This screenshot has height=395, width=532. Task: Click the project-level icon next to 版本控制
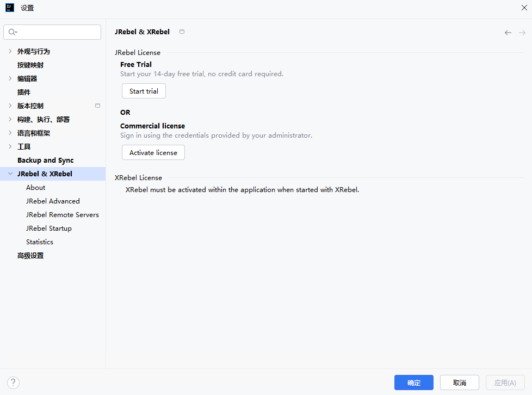[97, 106]
